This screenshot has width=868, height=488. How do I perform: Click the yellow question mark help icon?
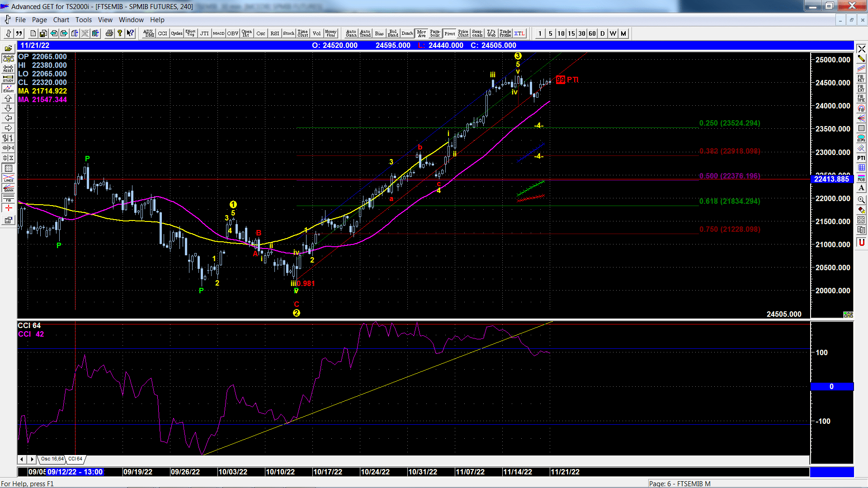point(120,33)
